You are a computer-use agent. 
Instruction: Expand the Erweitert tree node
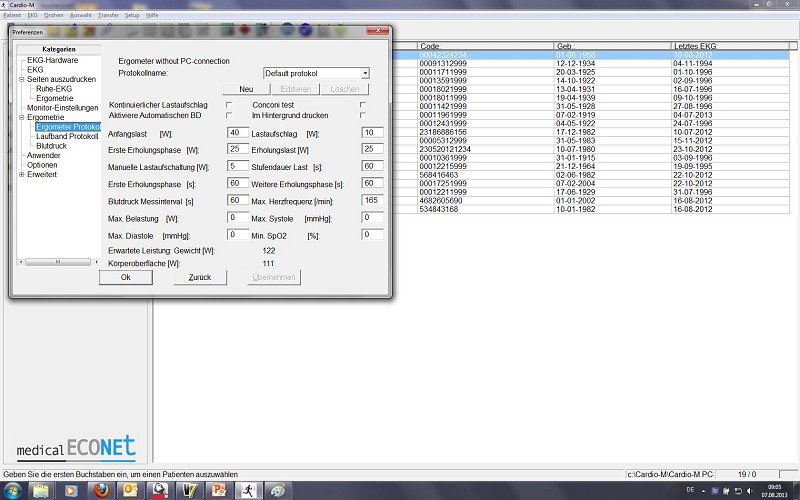[22, 174]
